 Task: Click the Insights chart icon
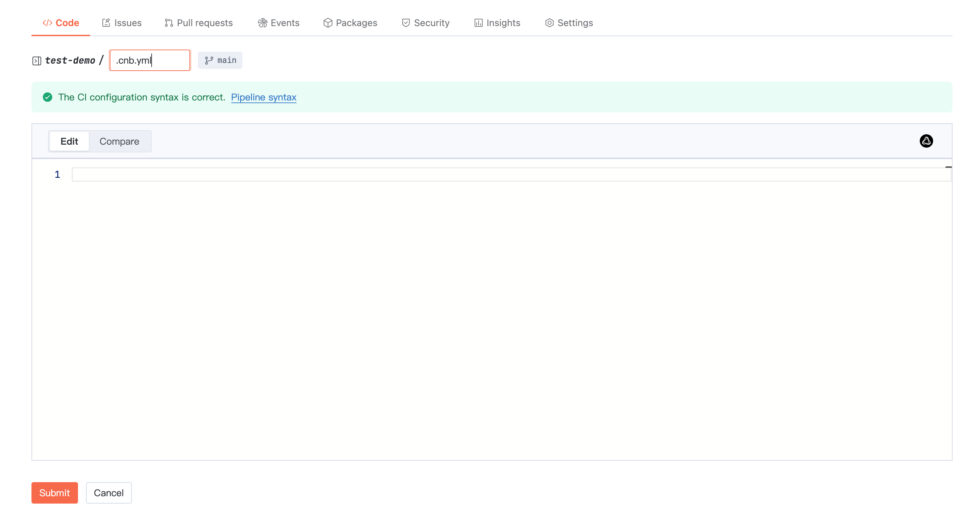point(478,23)
